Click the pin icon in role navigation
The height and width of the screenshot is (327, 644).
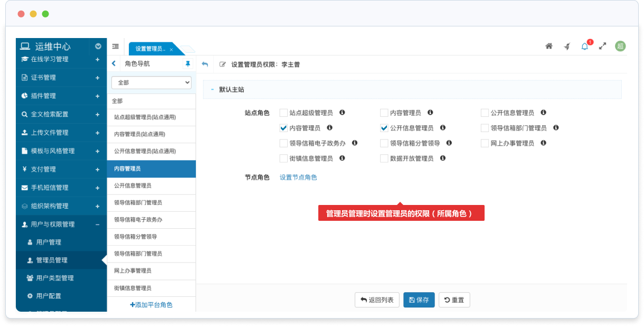(187, 63)
